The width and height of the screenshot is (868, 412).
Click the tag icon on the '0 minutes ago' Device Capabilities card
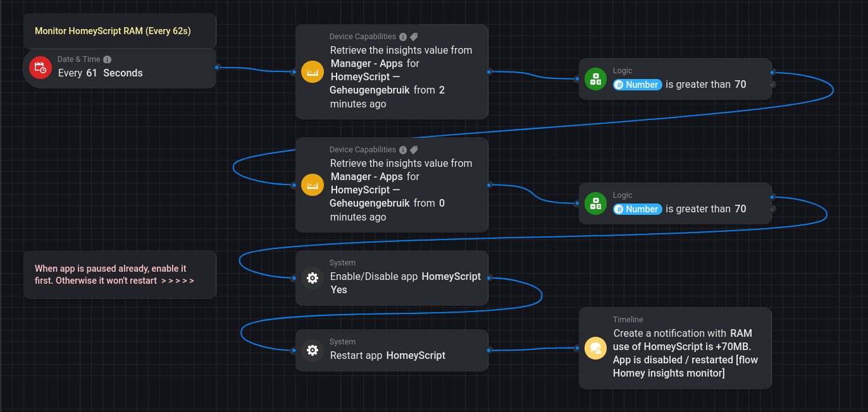414,150
